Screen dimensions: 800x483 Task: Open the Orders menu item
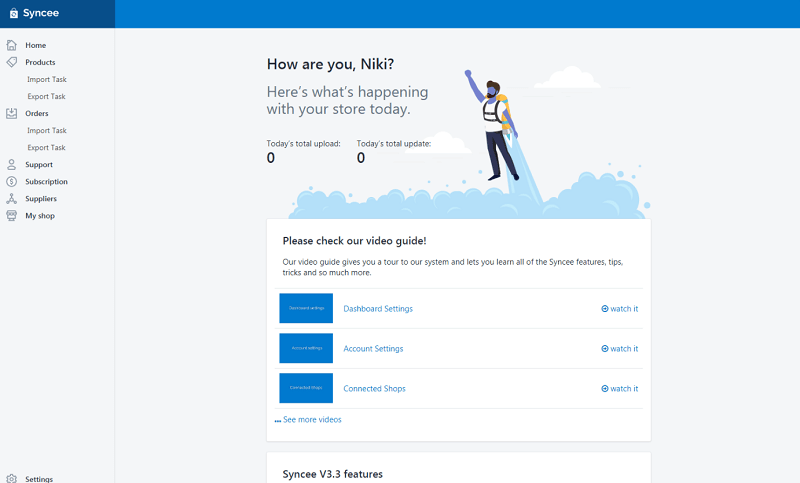point(37,113)
